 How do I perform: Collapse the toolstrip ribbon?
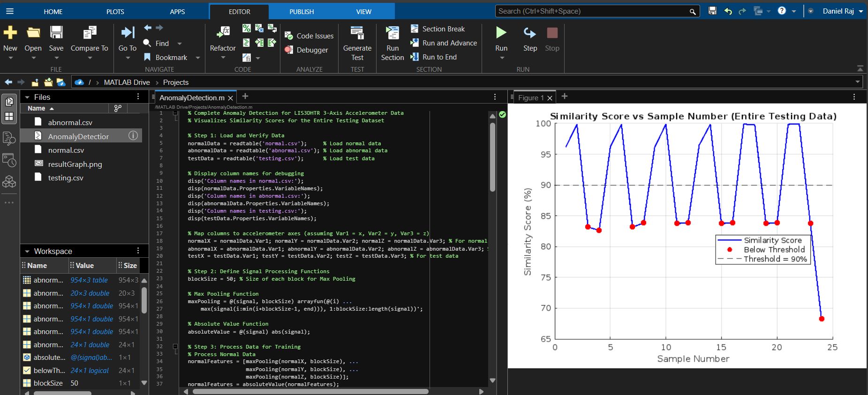click(860, 68)
